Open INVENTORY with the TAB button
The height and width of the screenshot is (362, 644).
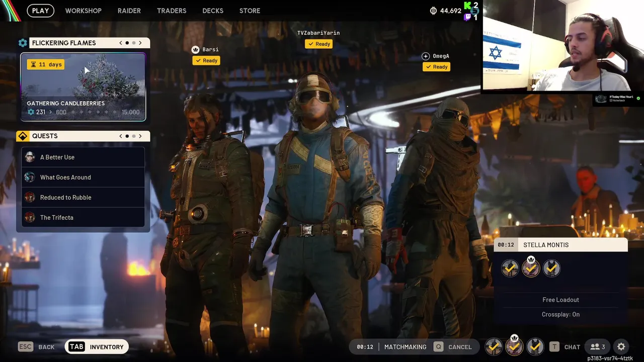tap(97, 347)
